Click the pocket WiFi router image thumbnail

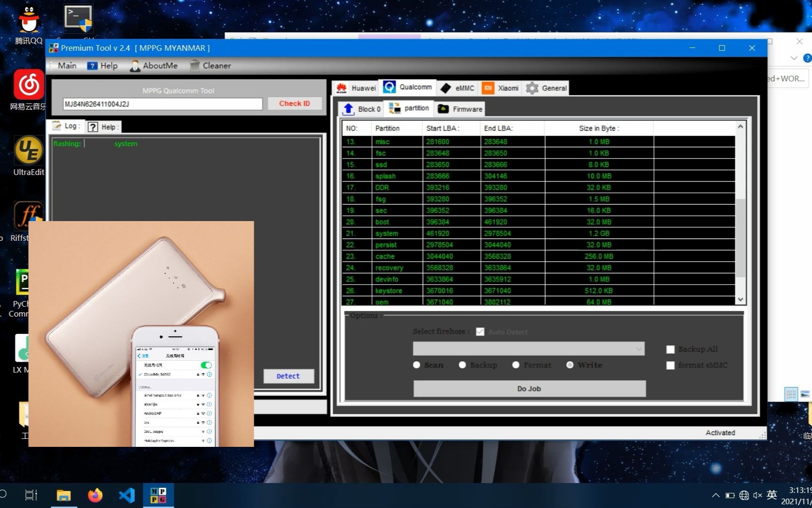tap(141, 334)
